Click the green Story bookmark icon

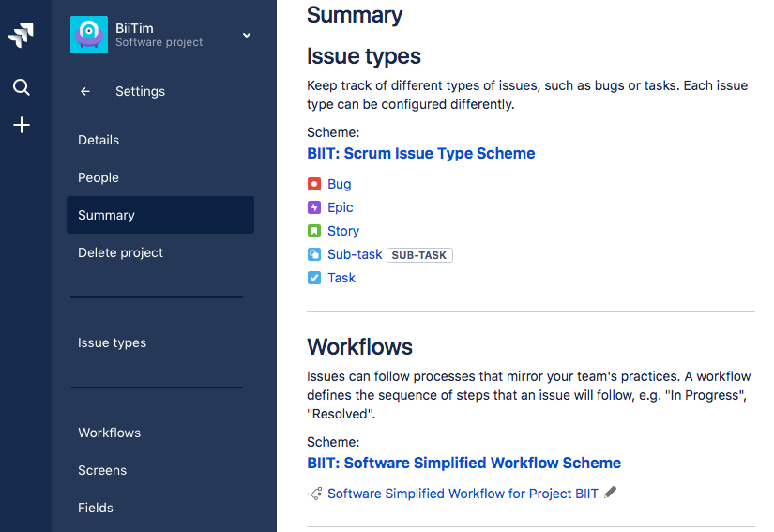click(314, 231)
